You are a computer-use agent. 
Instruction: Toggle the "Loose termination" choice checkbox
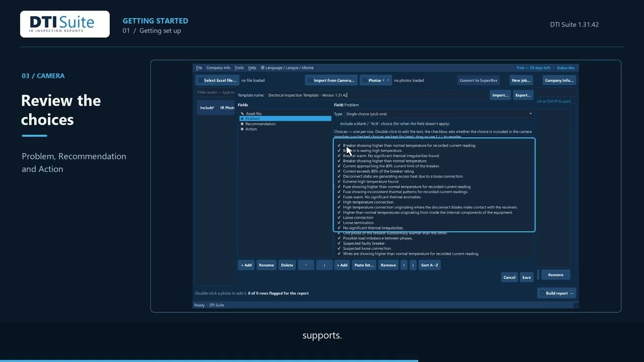[339, 223]
